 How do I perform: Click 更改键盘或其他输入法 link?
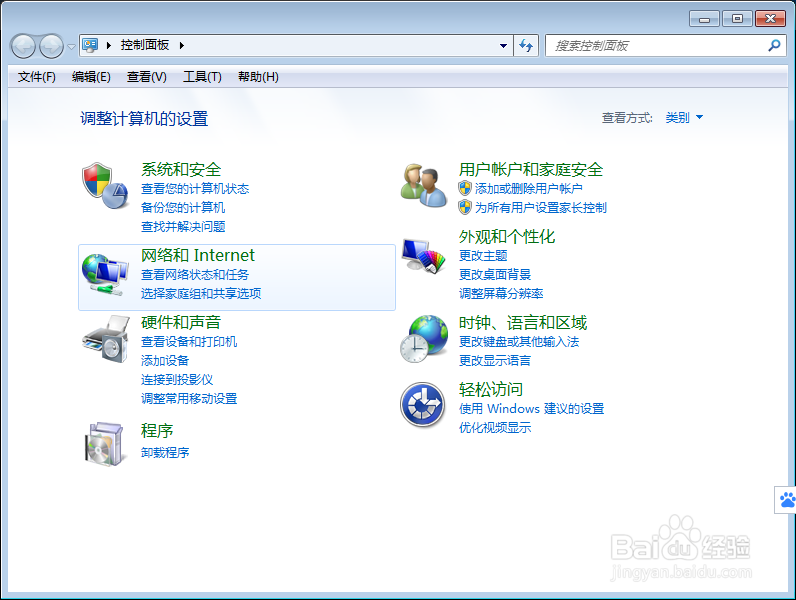(x=519, y=342)
